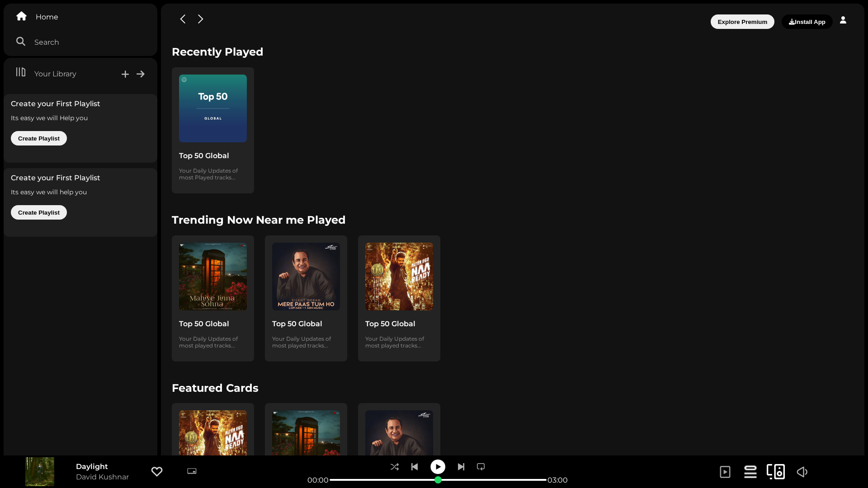The width and height of the screenshot is (868, 488).
Task: Click Install App button
Action: pos(807,22)
